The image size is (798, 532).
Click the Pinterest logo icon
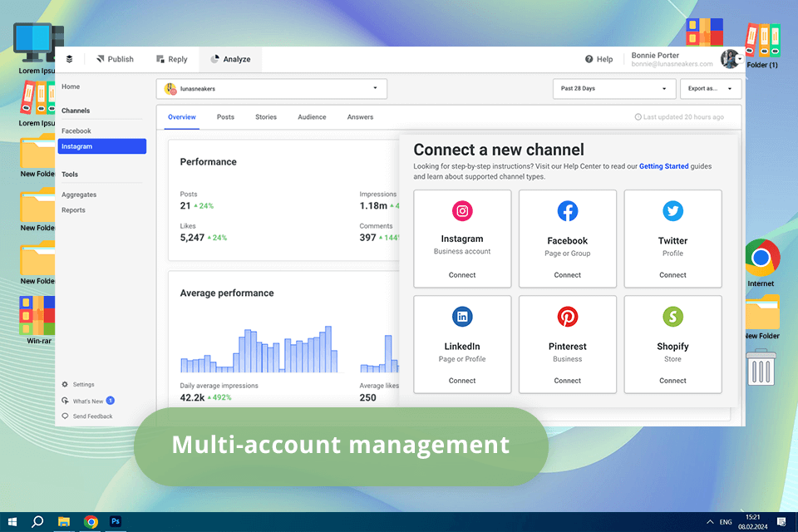click(x=568, y=317)
